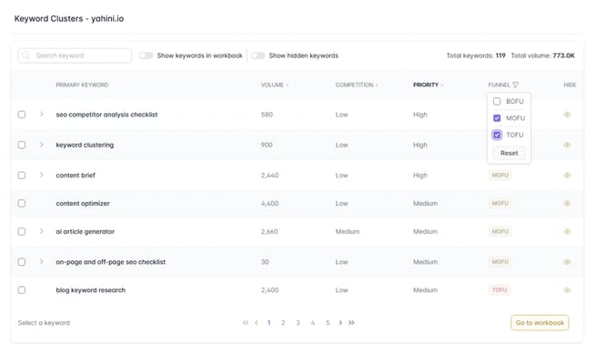Click the TOFU tag on blog keyword research

point(500,289)
